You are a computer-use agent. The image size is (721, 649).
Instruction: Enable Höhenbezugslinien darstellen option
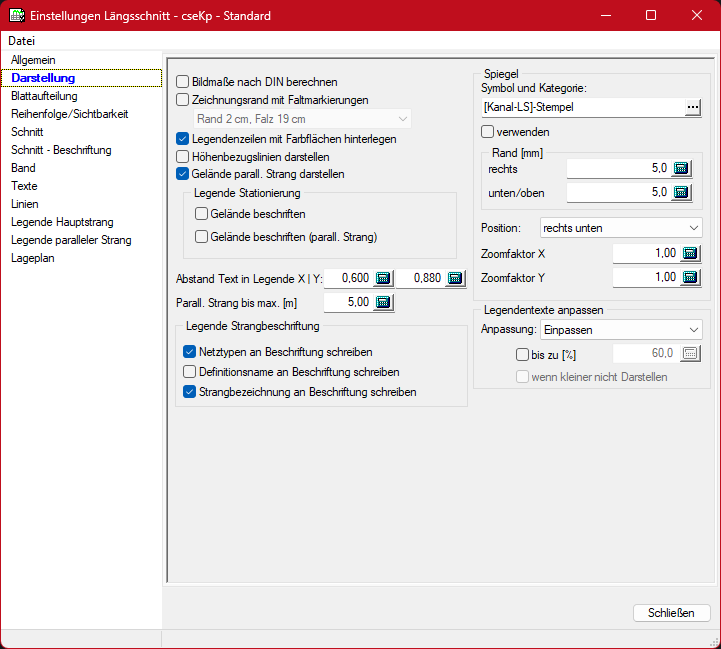coord(183,157)
